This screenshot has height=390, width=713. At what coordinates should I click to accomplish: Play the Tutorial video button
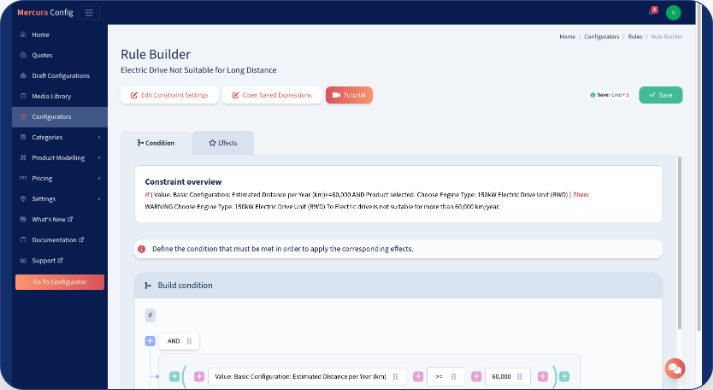pos(349,95)
